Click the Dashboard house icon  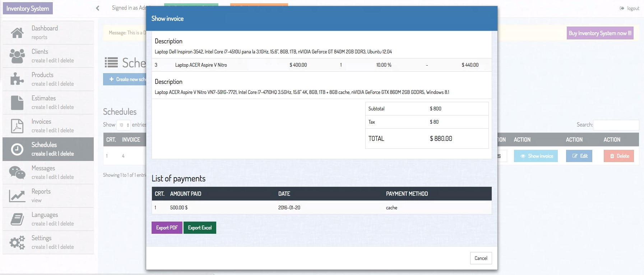click(17, 33)
